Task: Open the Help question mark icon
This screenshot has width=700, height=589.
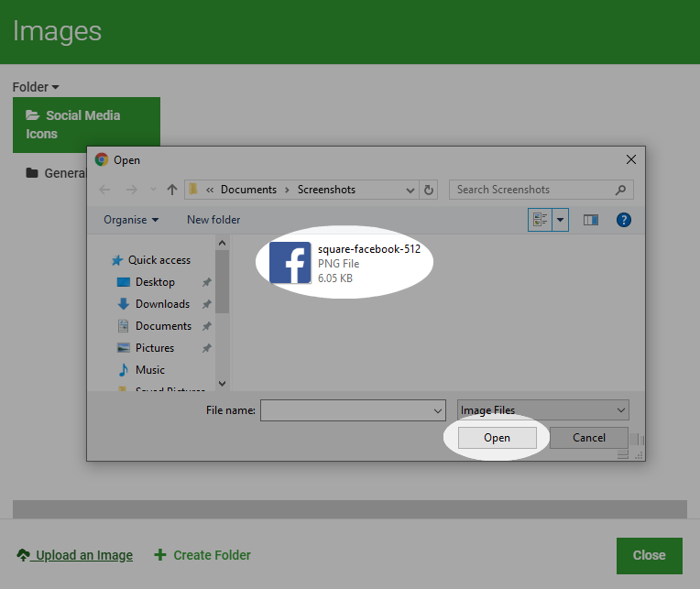Action: click(x=624, y=220)
